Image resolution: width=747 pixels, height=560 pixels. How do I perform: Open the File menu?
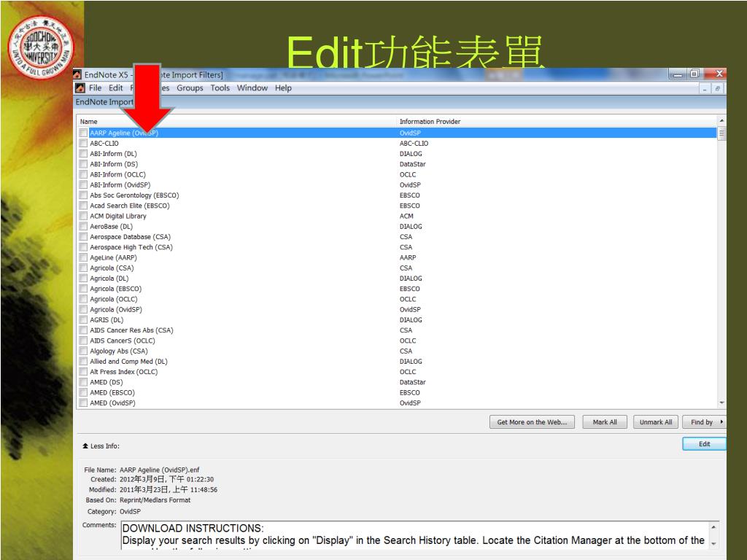96,88
